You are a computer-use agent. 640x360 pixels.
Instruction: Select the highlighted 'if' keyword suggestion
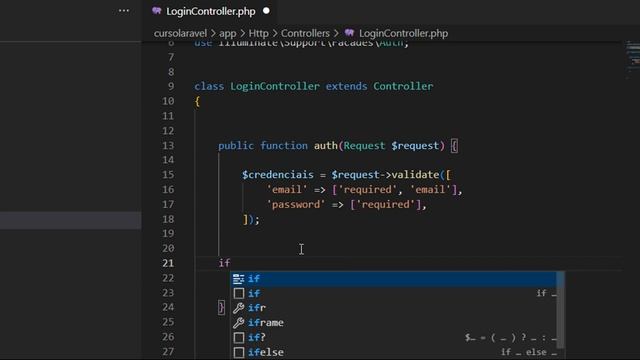[394, 279]
